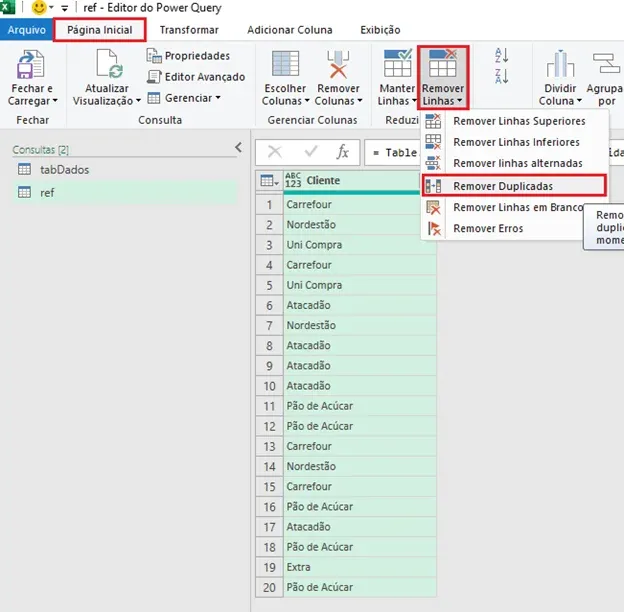Select the Cliente column header
This screenshot has height=612, width=624.
[x=352, y=181]
